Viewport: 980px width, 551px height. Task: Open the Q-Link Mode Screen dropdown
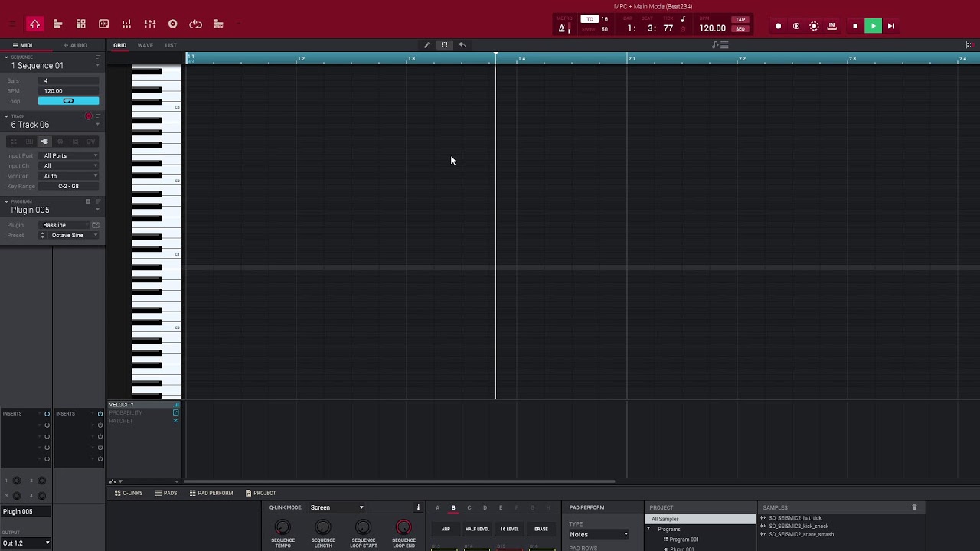point(337,507)
